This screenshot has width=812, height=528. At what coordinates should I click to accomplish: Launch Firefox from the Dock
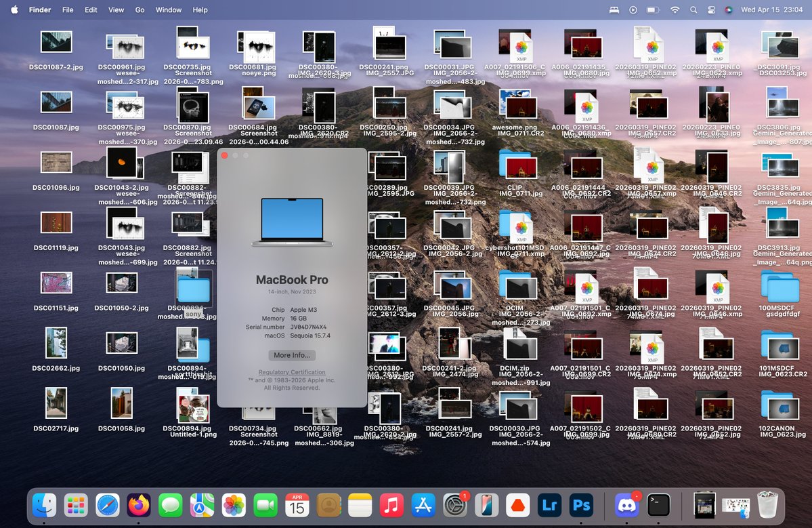139,505
